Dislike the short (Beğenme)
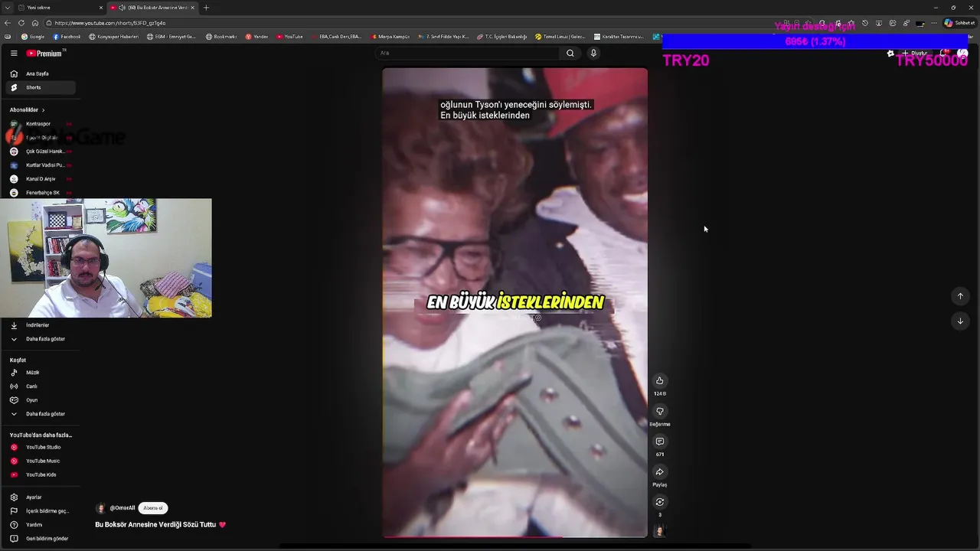This screenshot has height=551, width=980. click(x=659, y=411)
